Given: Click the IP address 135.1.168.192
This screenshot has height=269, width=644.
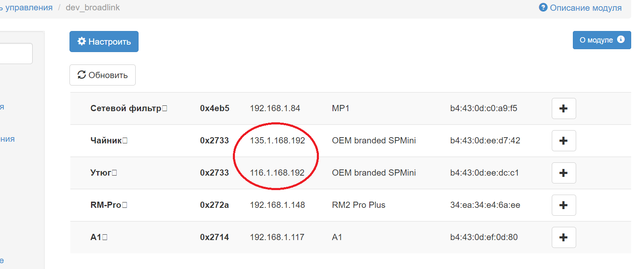Looking at the screenshot, I should click(277, 141).
